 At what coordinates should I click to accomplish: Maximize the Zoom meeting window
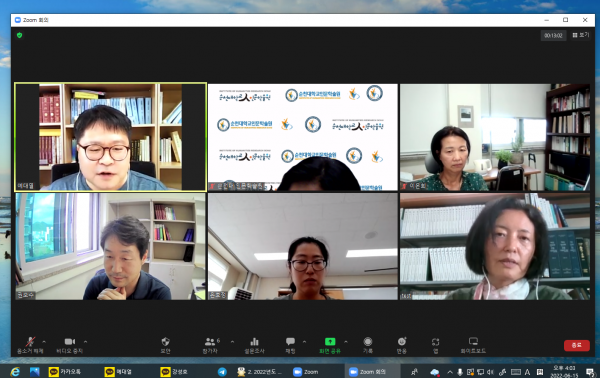click(566, 20)
